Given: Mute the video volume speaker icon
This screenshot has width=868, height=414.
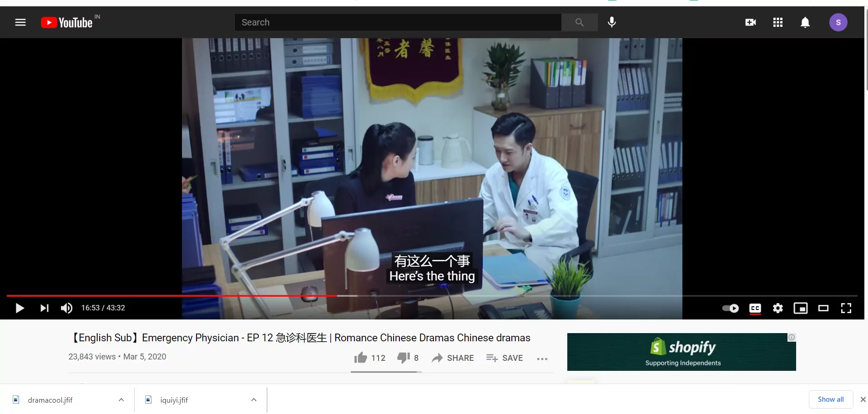Looking at the screenshot, I should [67, 308].
